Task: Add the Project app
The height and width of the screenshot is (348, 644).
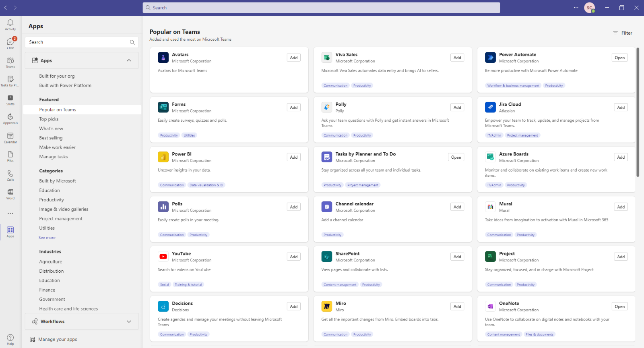Action: tap(621, 257)
